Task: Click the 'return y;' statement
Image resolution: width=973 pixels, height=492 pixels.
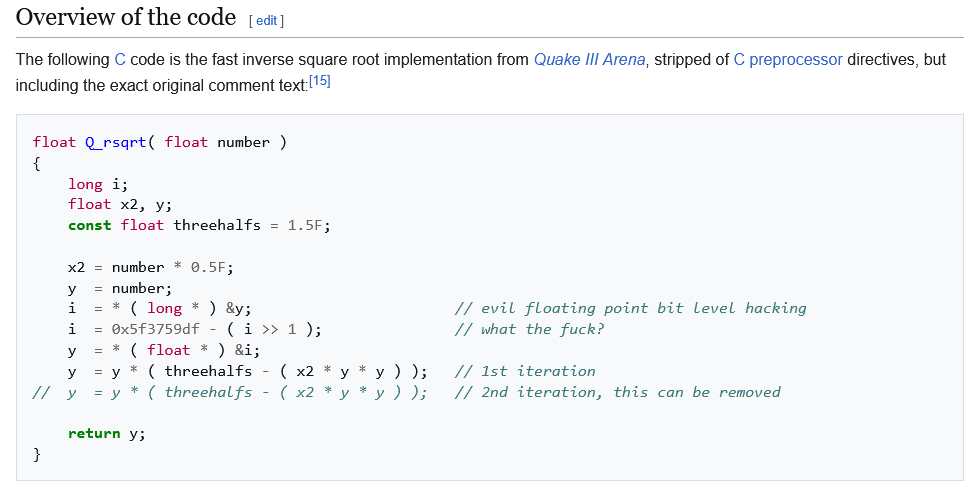Action: pos(107,434)
